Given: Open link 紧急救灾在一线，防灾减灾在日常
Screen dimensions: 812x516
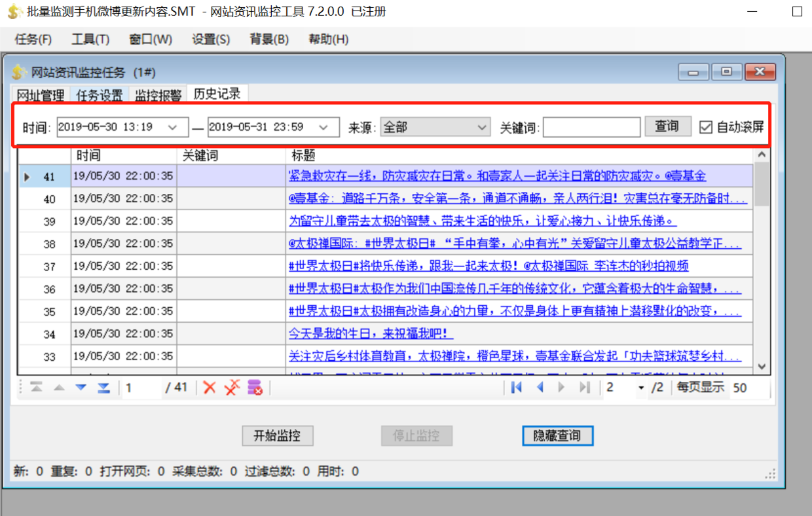Looking at the screenshot, I should click(497, 175).
